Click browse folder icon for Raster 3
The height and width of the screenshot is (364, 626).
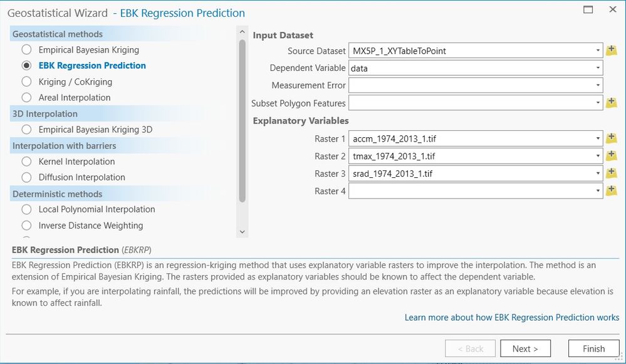(x=612, y=174)
